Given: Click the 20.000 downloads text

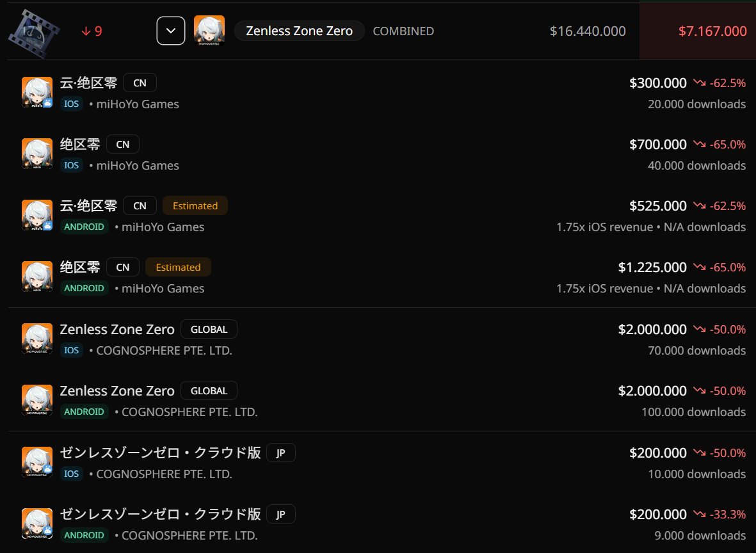Looking at the screenshot, I should coord(696,104).
